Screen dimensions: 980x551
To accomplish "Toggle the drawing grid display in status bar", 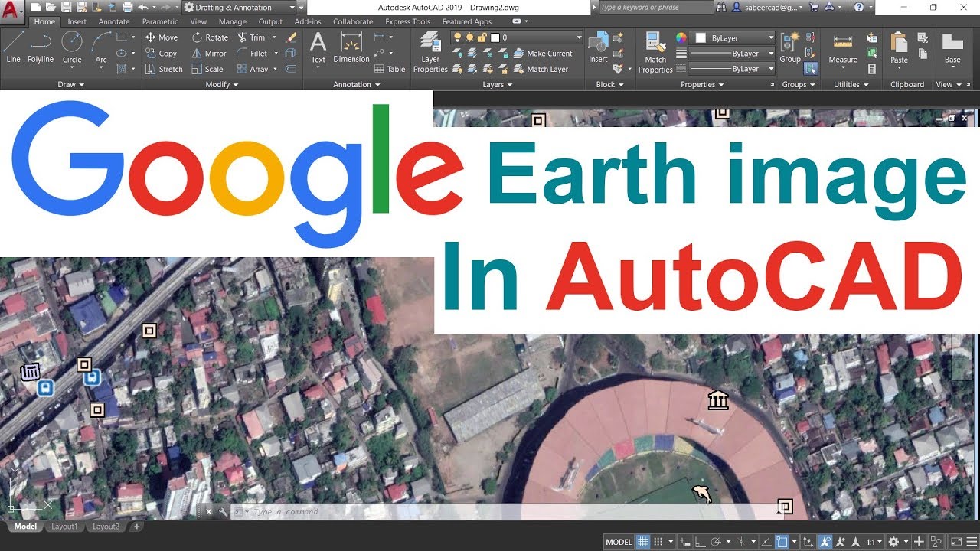I will (x=642, y=542).
